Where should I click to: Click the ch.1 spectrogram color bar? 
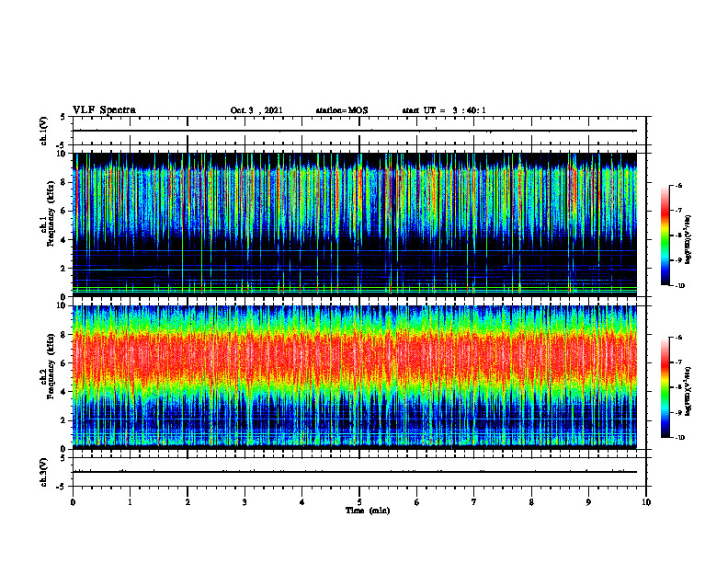tap(665, 236)
